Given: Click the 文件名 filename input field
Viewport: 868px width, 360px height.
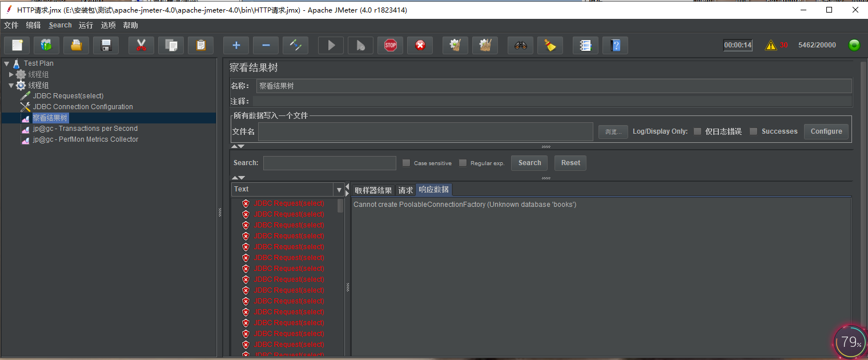Looking at the screenshot, I should coord(425,131).
